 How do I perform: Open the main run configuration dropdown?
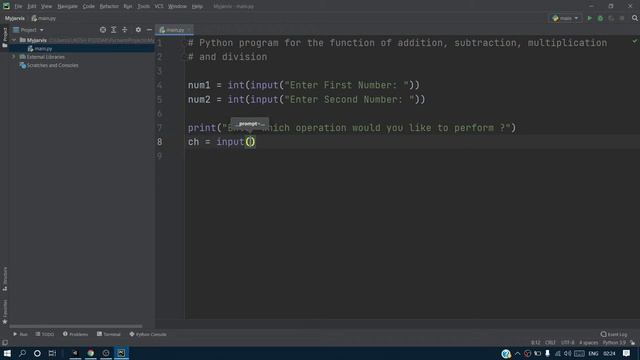(x=565, y=18)
